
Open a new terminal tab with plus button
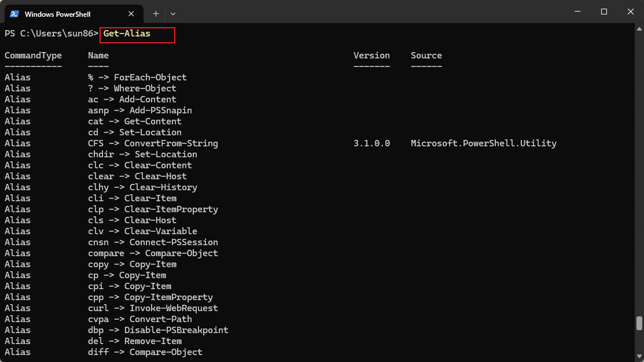coord(157,13)
